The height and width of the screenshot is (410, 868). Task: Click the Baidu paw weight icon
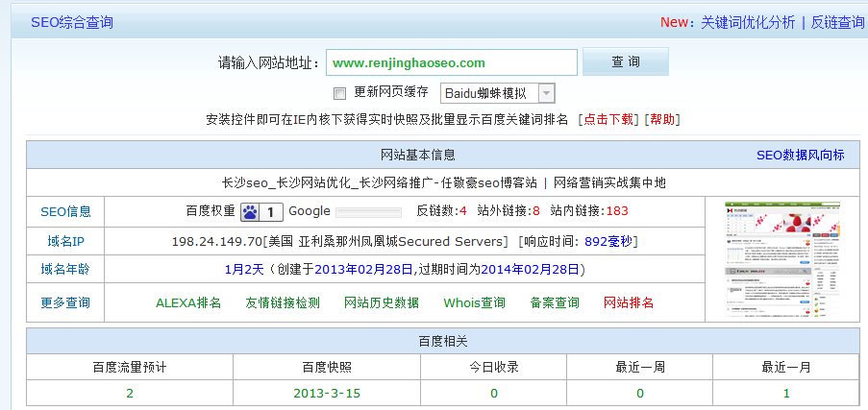click(261, 212)
